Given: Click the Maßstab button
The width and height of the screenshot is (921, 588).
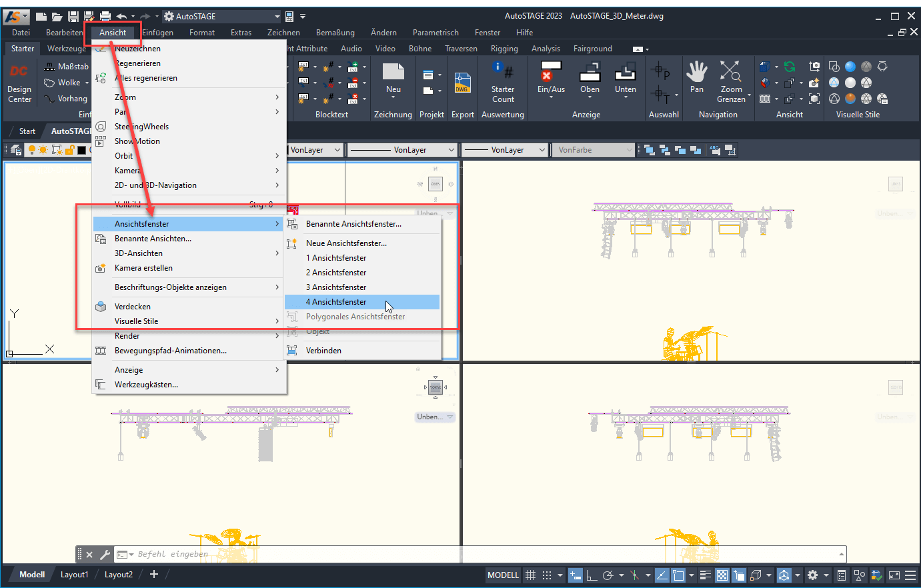Looking at the screenshot, I should coord(66,67).
